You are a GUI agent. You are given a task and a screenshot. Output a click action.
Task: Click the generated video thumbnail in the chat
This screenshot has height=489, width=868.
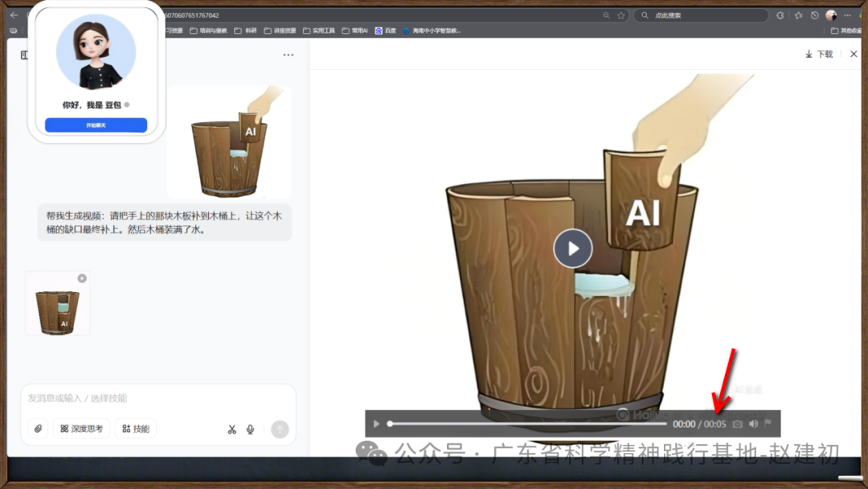click(x=57, y=303)
